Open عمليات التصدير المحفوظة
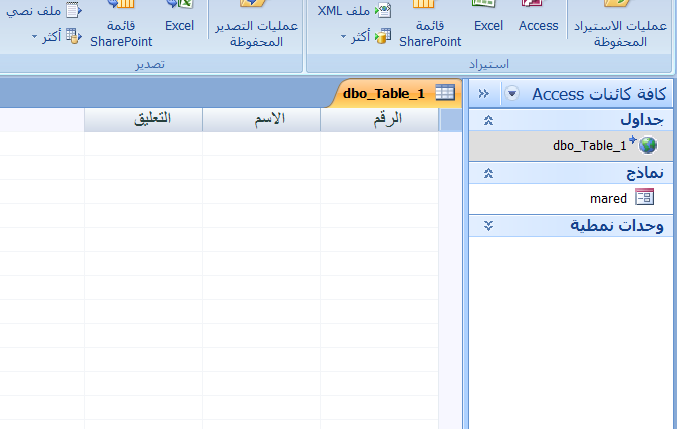Viewport: 678px width, 429px height. (256, 24)
